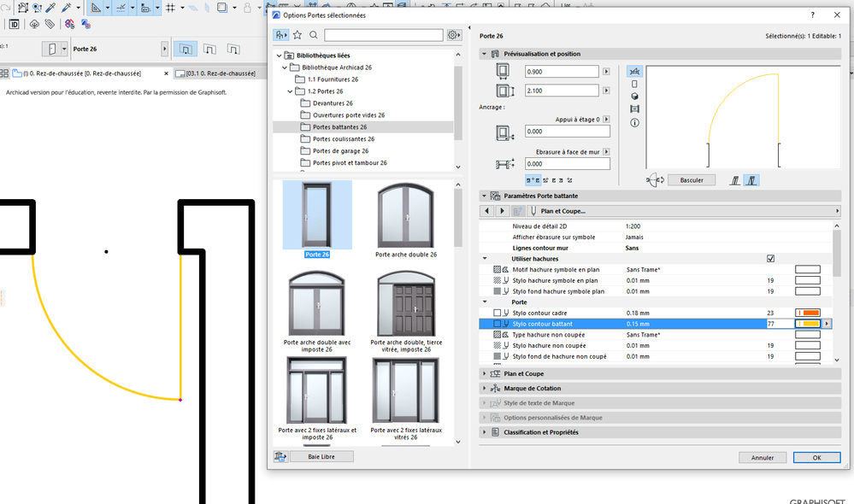Open the Plan et Coupe... page dropdown
The height and width of the screenshot is (504, 854).
pos(684,211)
